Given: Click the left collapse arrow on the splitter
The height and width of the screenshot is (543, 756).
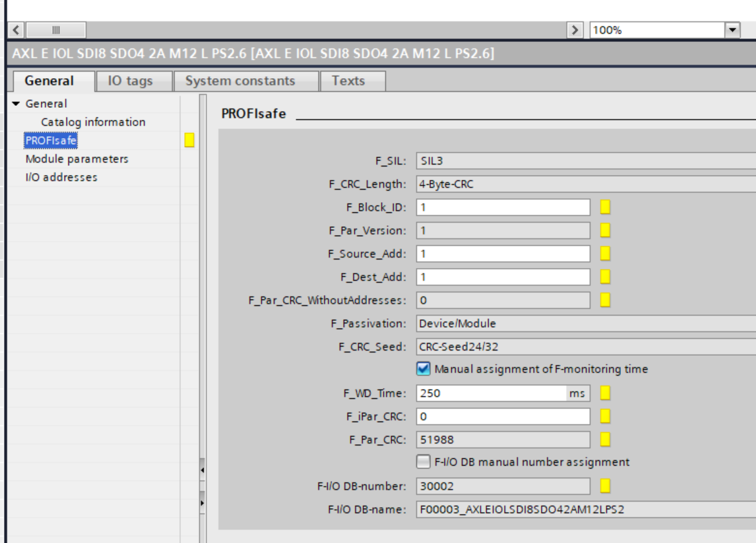Looking at the screenshot, I should point(202,470).
